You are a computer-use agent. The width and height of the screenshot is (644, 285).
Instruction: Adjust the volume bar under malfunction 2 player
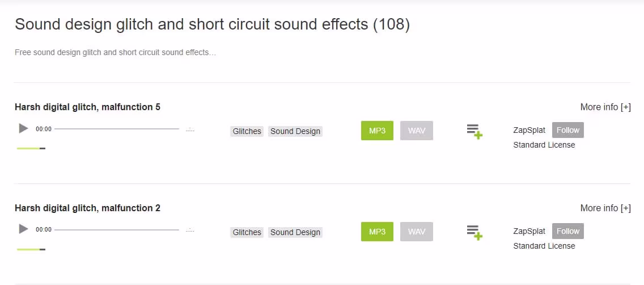point(31,249)
